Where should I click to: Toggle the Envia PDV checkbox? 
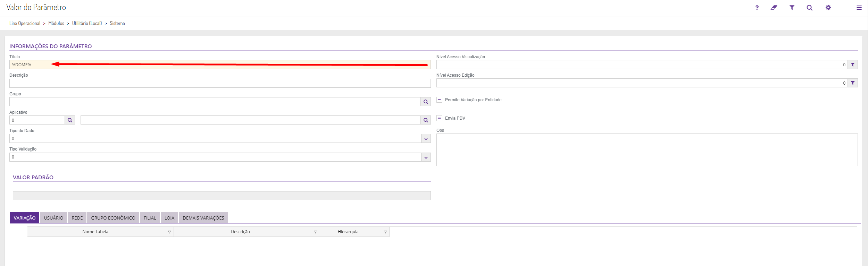click(439, 118)
